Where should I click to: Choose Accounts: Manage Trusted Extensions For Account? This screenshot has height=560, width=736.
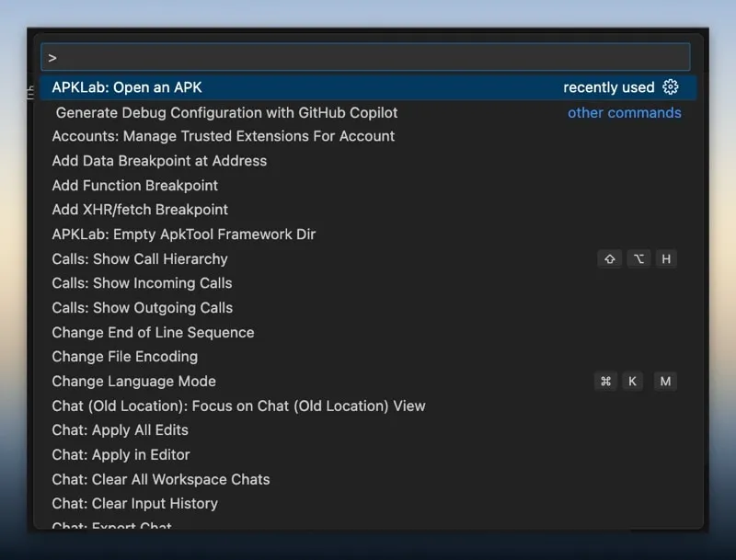pyautogui.click(x=224, y=136)
